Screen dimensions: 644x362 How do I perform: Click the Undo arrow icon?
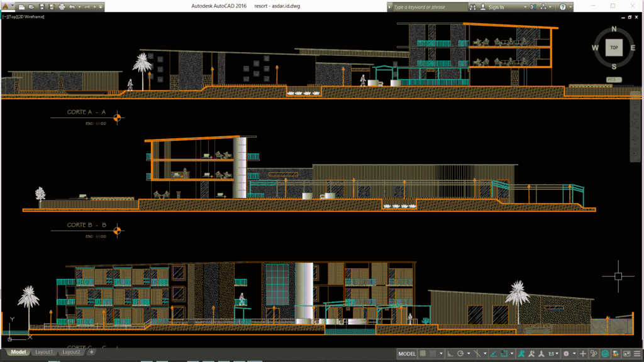(x=72, y=7)
